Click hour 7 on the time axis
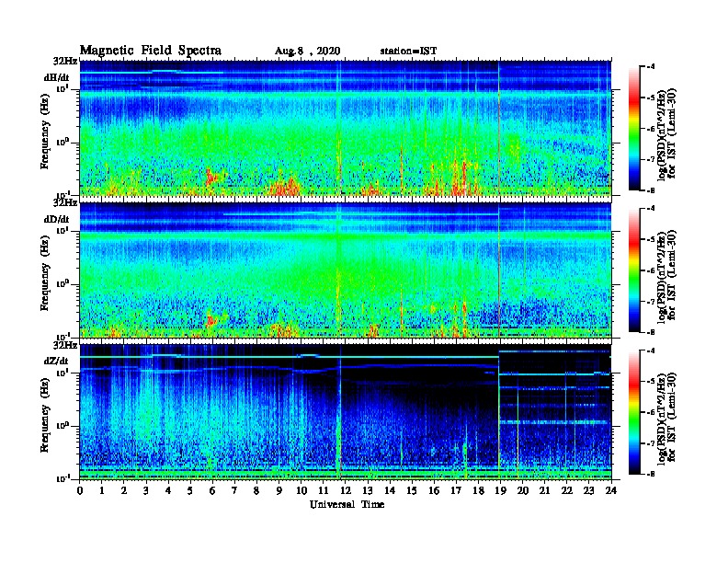The width and height of the screenshot is (728, 563). [235, 491]
